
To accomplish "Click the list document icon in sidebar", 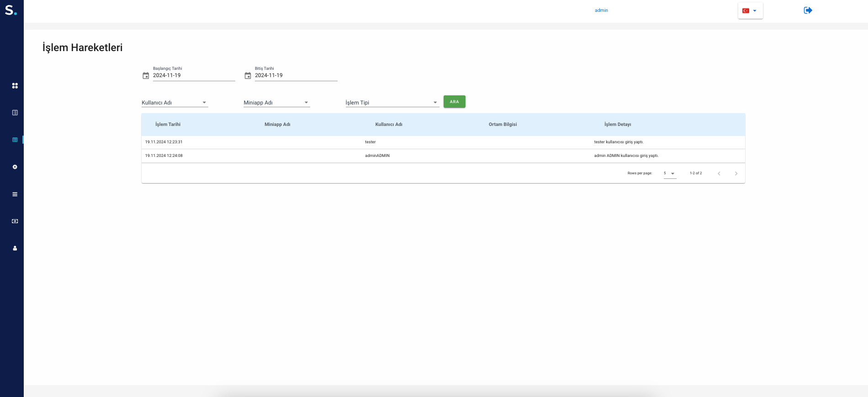I will [15, 113].
